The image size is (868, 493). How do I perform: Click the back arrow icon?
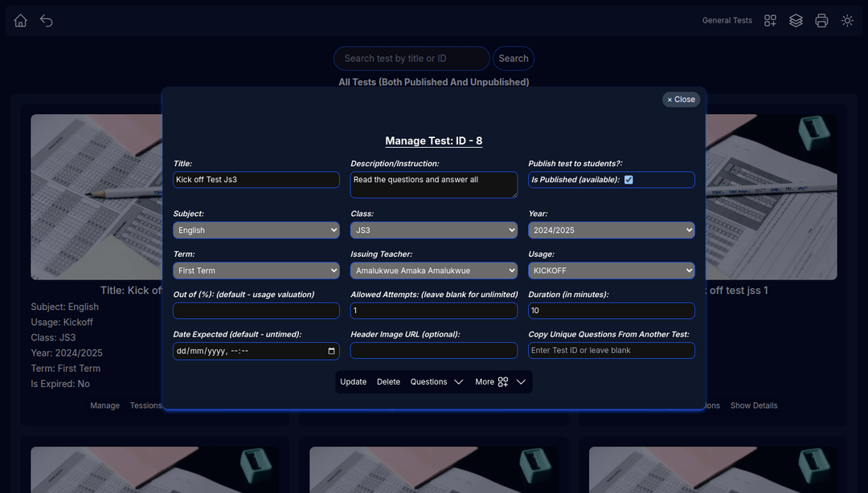point(47,21)
